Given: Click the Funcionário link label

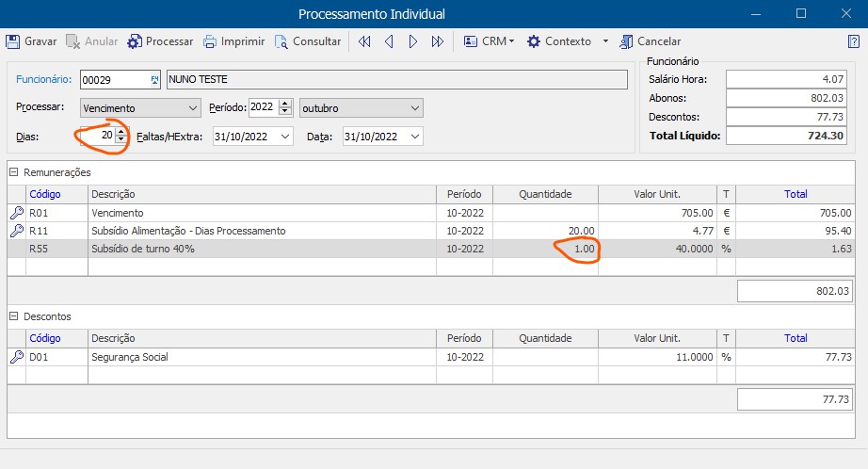Looking at the screenshot, I should pyautogui.click(x=44, y=79).
